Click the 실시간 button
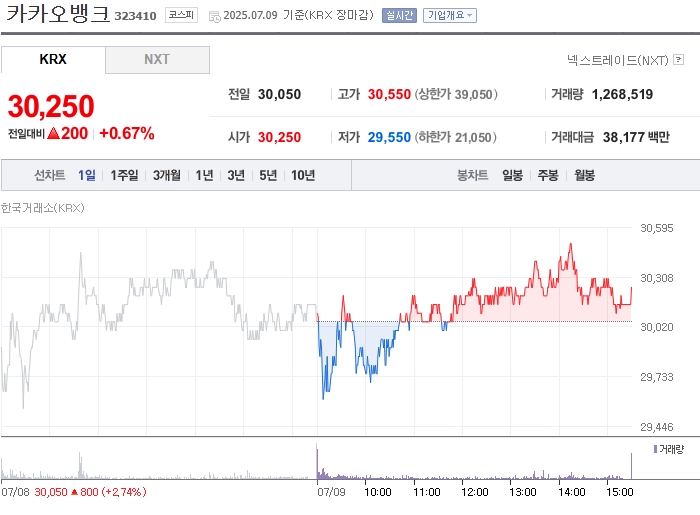Viewport: 700px width, 515px height. point(399,16)
